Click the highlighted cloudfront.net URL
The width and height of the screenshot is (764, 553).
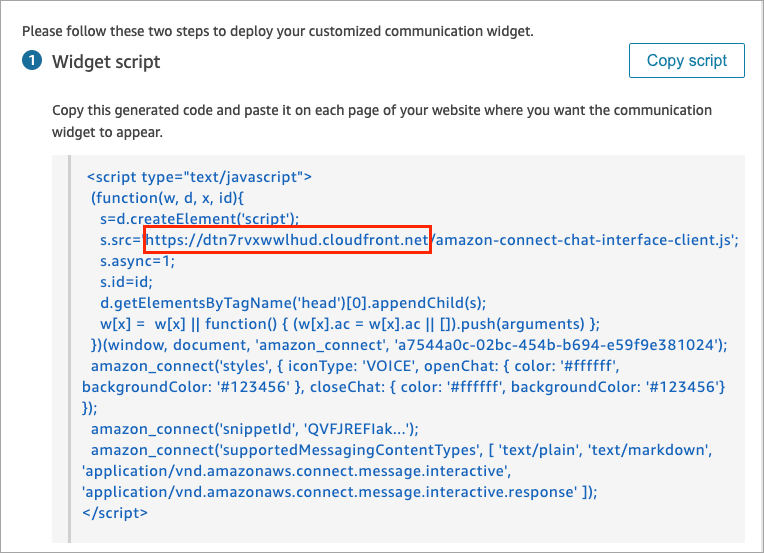[288, 240]
